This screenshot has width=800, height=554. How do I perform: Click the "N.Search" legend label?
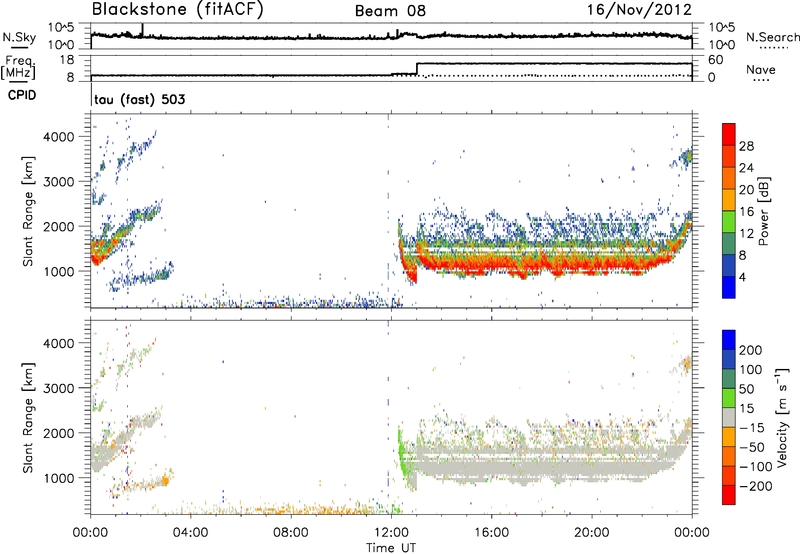(x=773, y=37)
